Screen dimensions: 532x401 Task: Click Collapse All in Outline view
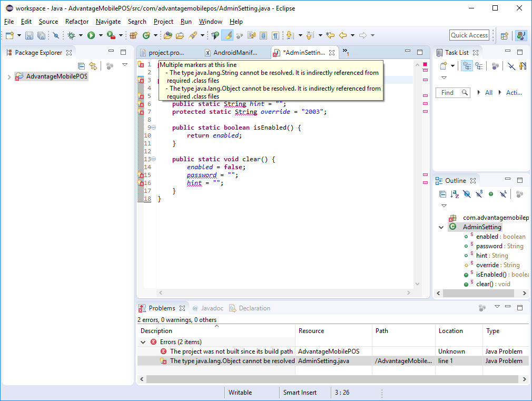pyautogui.click(x=442, y=194)
